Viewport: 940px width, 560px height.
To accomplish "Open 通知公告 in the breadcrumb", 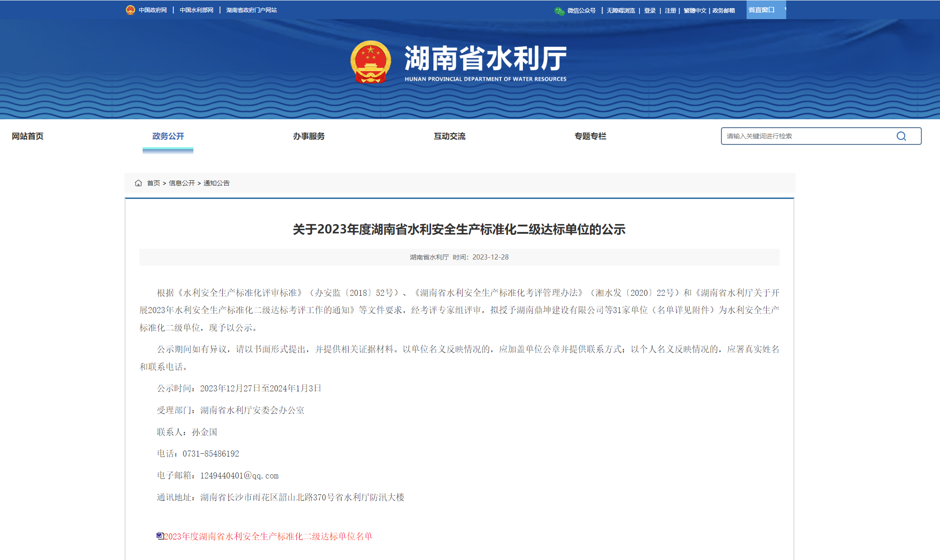I will [217, 183].
